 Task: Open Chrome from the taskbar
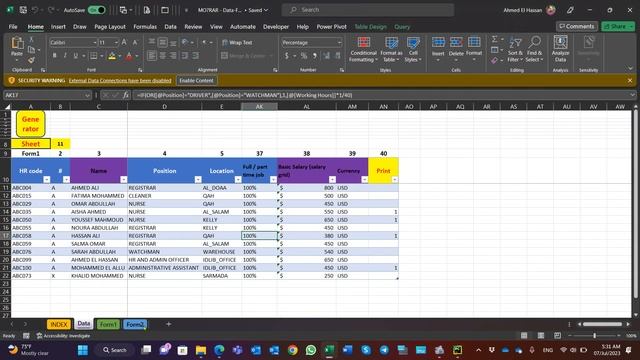(292, 350)
